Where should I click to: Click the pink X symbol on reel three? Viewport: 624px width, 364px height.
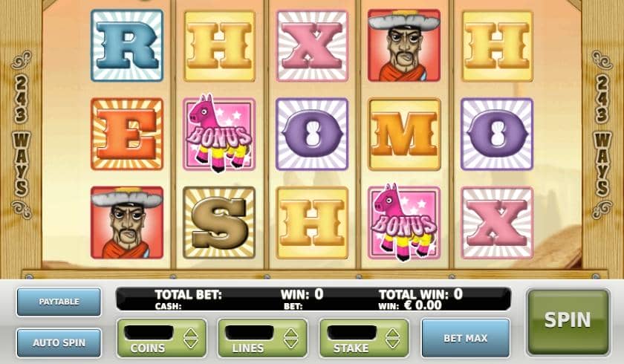312,46
